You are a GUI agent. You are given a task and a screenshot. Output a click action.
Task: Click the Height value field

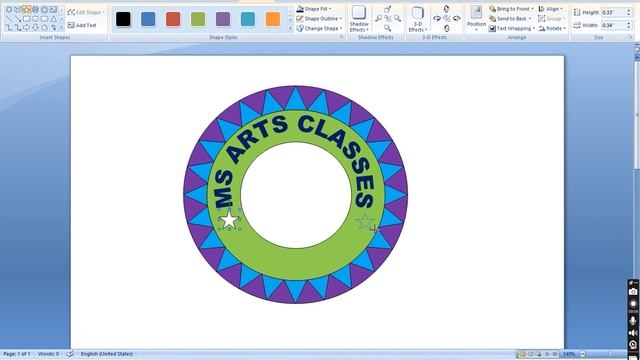[613, 13]
